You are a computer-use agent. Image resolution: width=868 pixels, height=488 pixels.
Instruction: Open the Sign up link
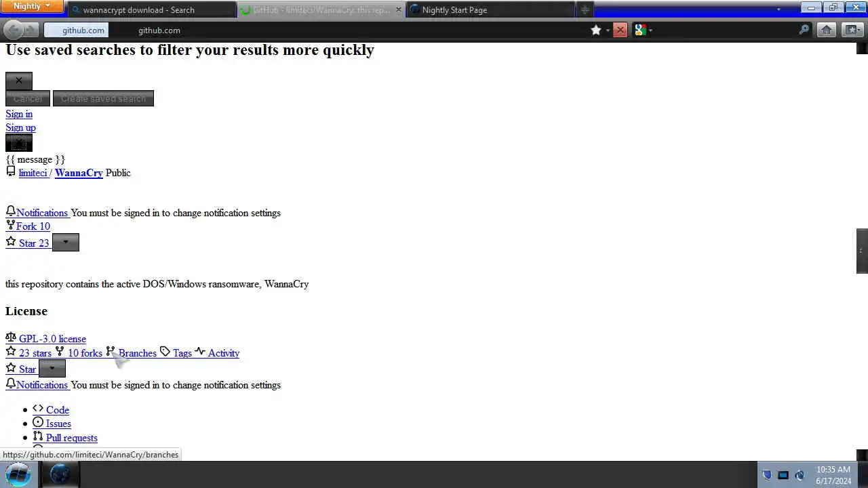(20, 127)
